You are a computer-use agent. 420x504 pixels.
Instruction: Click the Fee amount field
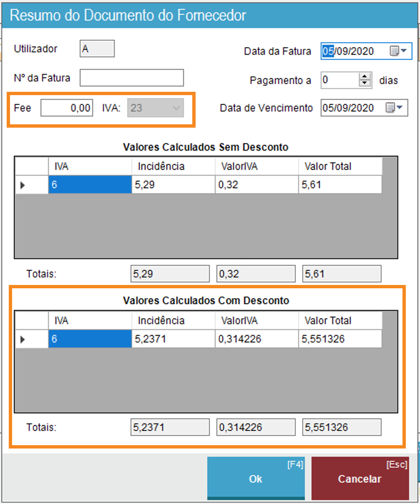tap(67, 108)
